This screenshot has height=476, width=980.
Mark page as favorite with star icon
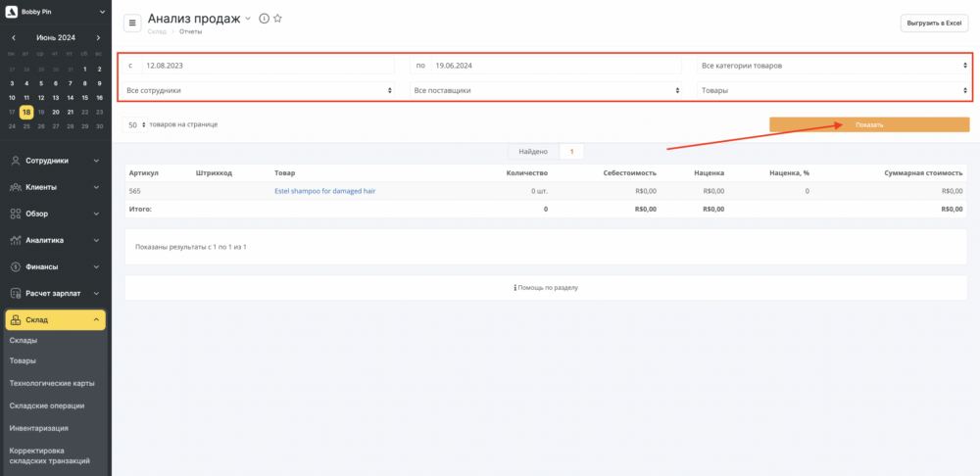tap(278, 19)
